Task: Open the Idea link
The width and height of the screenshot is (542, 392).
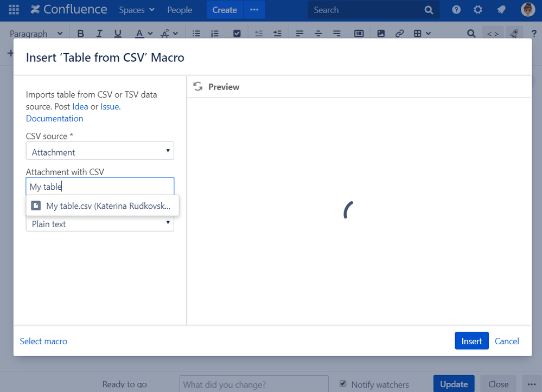Action: point(80,107)
